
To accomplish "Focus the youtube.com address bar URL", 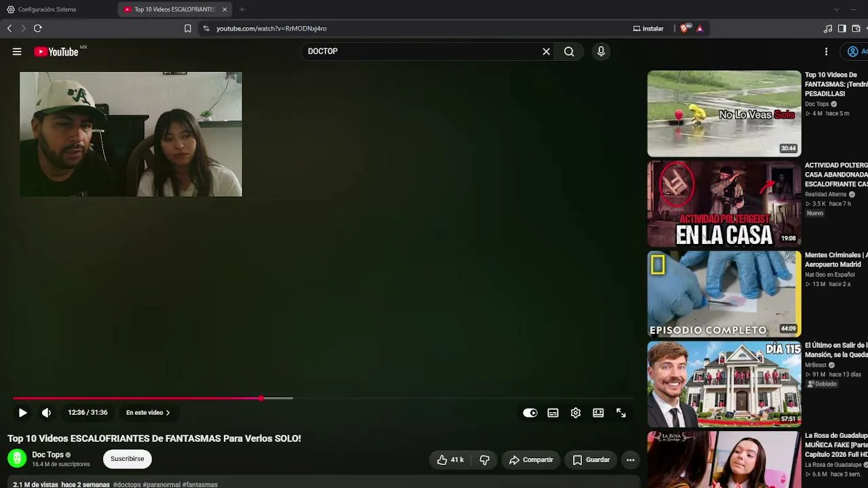I will click(271, 28).
